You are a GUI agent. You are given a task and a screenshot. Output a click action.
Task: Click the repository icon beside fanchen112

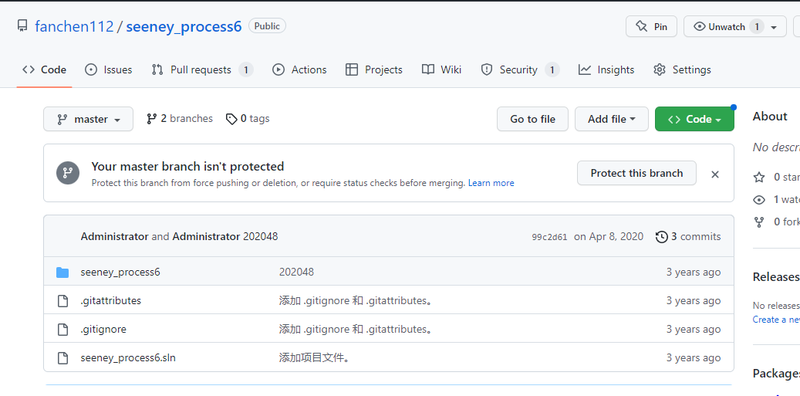22,26
